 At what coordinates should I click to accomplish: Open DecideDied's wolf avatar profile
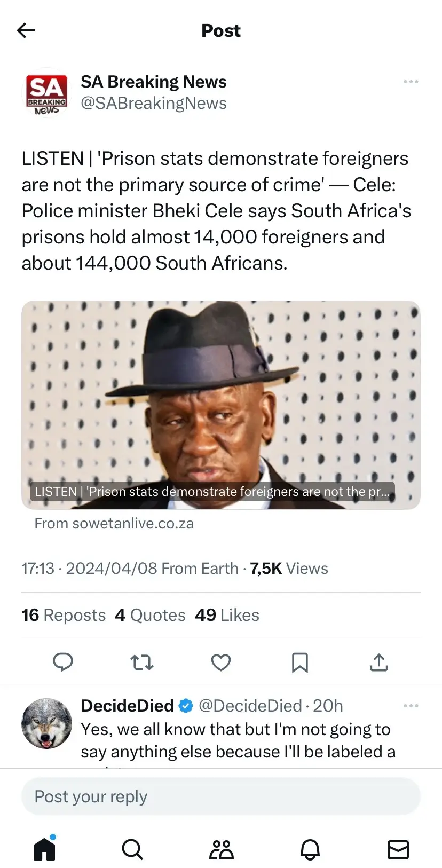tap(47, 723)
